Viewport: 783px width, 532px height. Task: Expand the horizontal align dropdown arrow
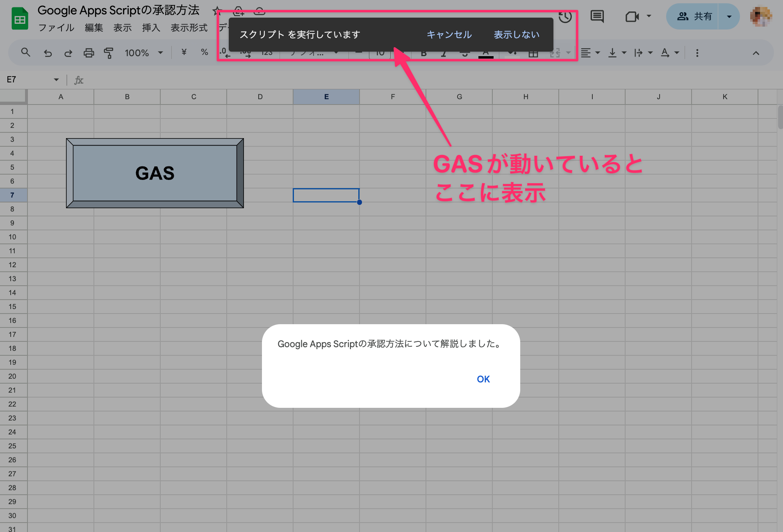tap(598, 53)
